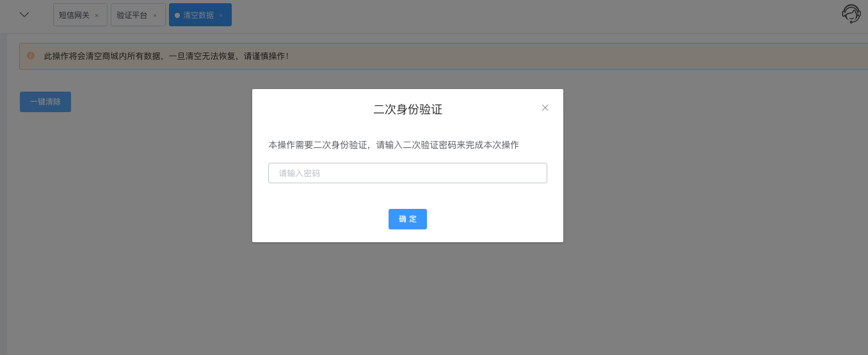Click the dialog's verification instruction text
Screen dimensions: 868x355
(x=394, y=145)
